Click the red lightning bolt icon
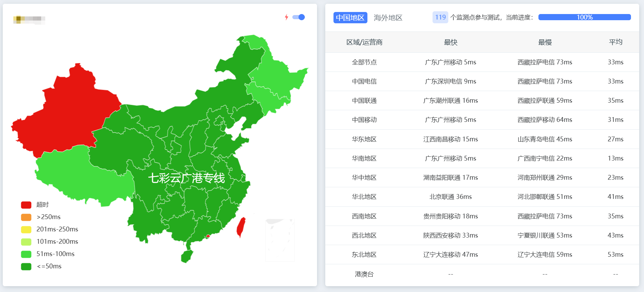 [x=287, y=17]
